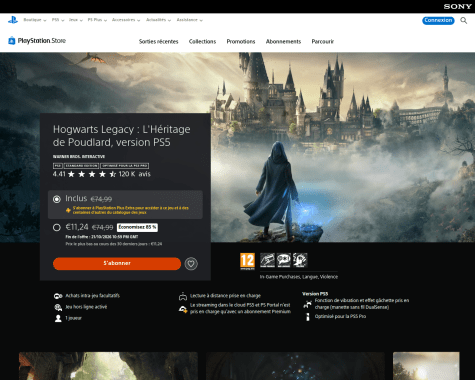The width and height of the screenshot is (475, 380).
Task: Click the Lecture à distance prise en charge text
Action: coord(225,296)
